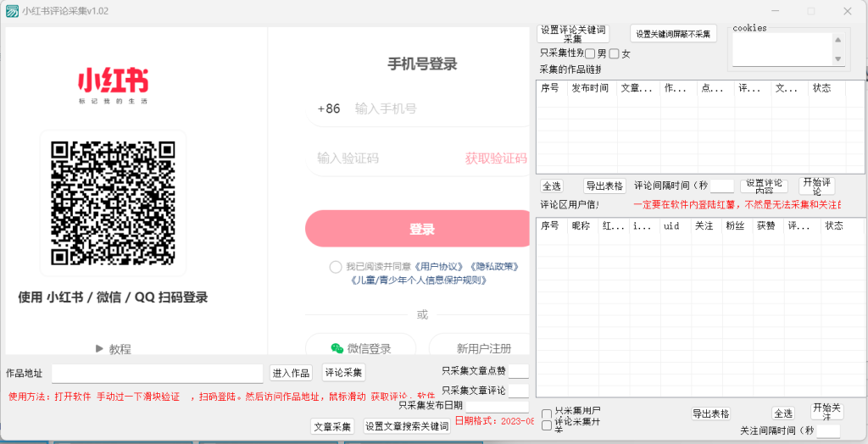The height and width of the screenshot is (444, 868).
Task: Click the 获取验证码 link
Action: click(x=495, y=158)
